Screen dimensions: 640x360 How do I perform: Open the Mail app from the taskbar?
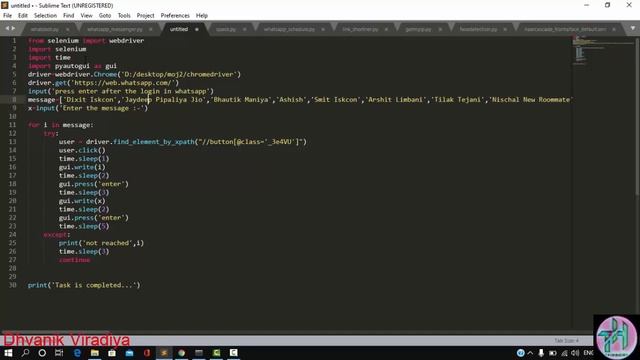pos(129,353)
